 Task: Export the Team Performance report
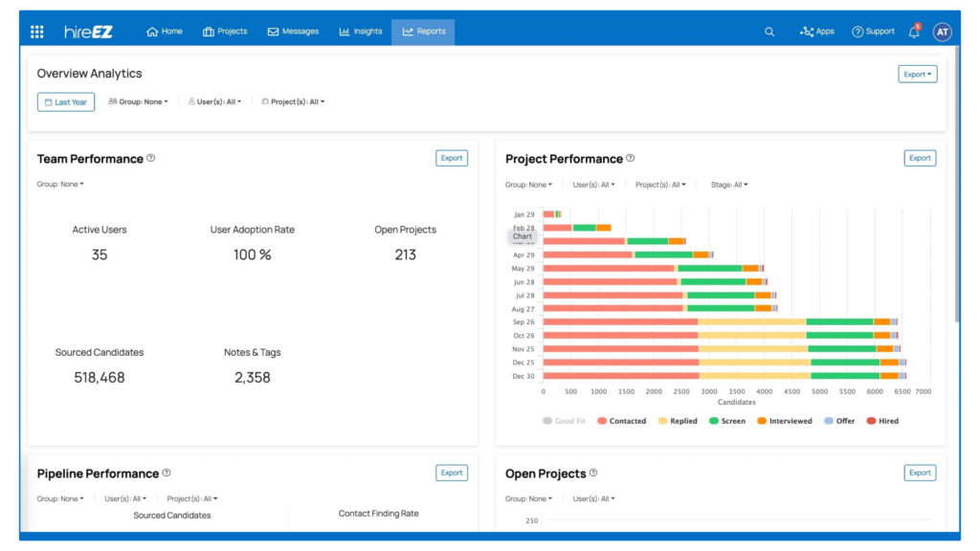[452, 158]
